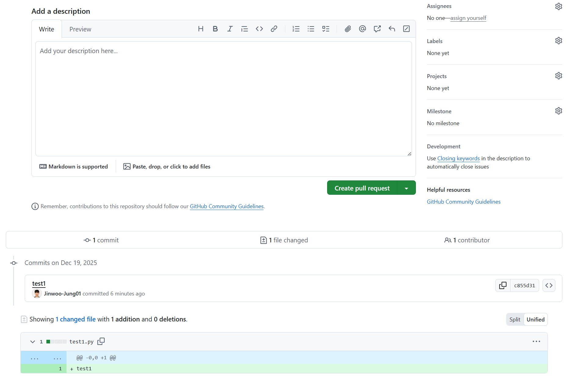Add a link using the link icon
Screen dimensions: 588x377
(x=274, y=29)
